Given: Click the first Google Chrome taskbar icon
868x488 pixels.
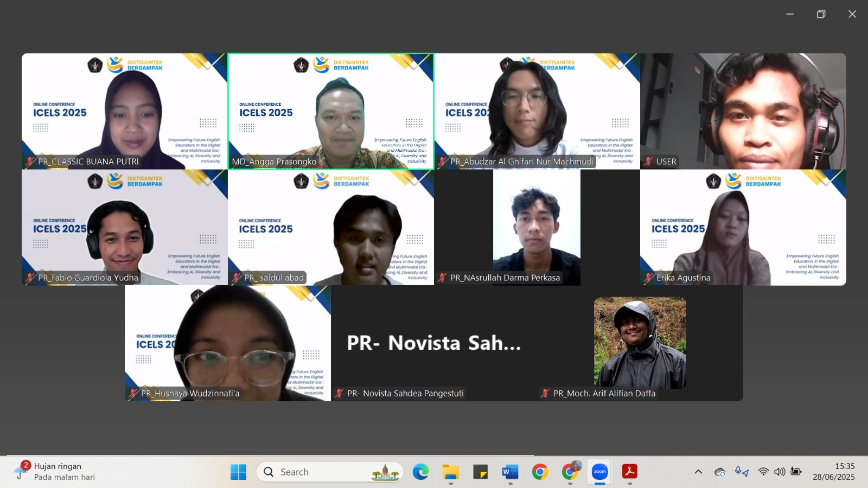Looking at the screenshot, I should (540, 472).
